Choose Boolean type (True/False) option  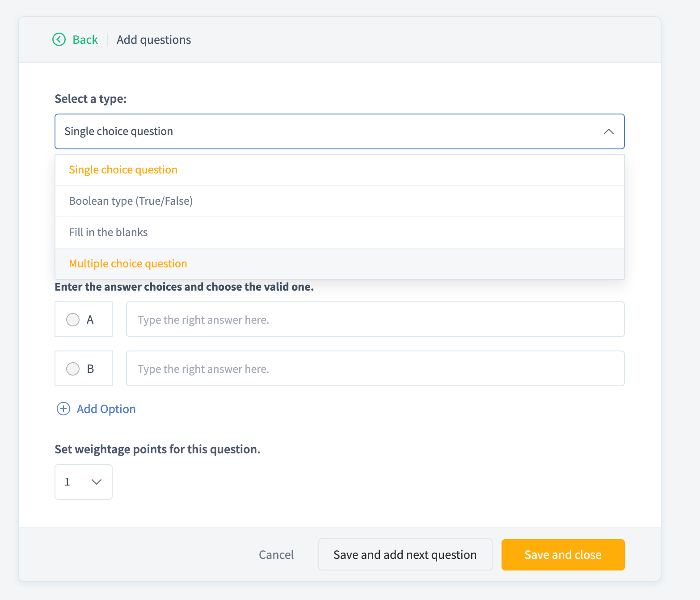[131, 201]
